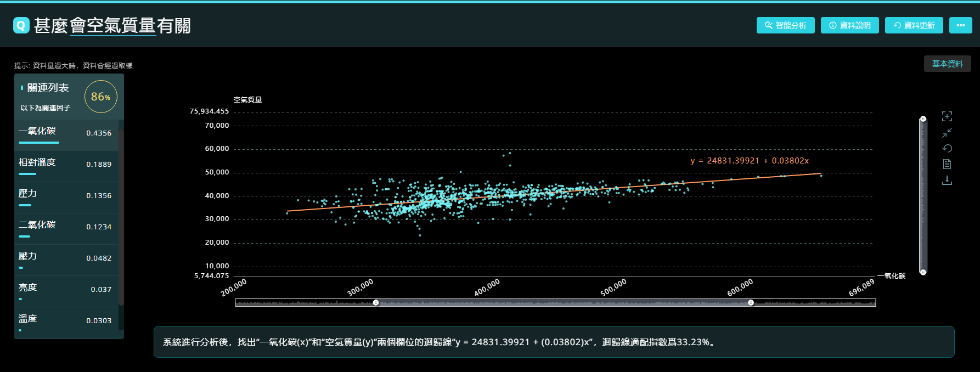Click the restore/refresh chart icon

point(947,149)
